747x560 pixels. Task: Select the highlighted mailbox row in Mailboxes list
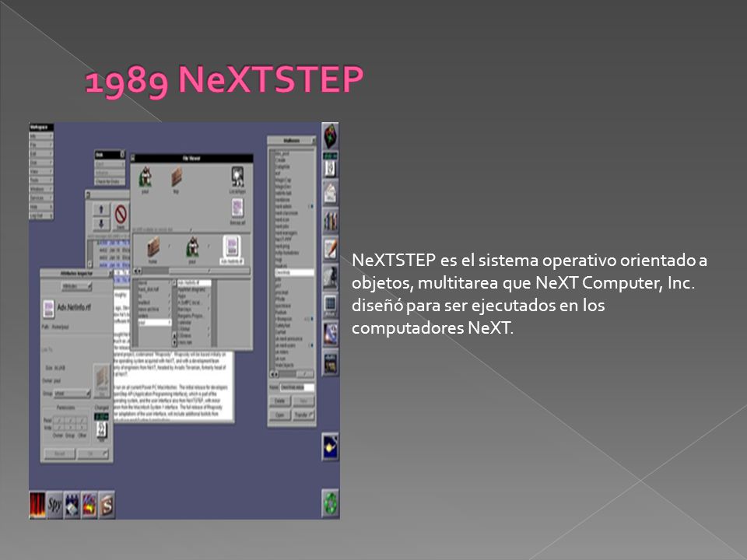tap(294, 273)
